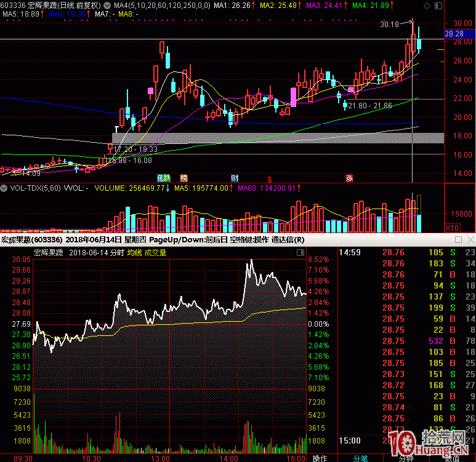Click the green 涨跌 marker on the chart
The height and width of the screenshot is (462, 476).
[163, 178]
